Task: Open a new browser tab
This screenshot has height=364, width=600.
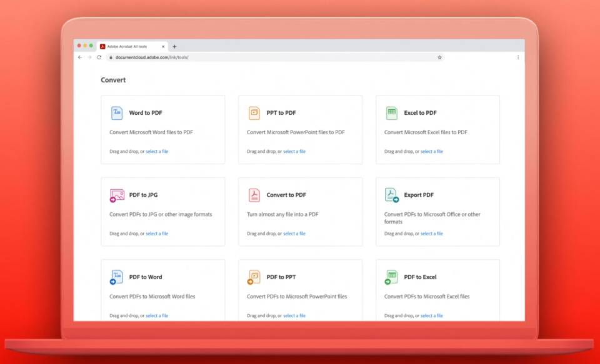Action: (174, 46)
